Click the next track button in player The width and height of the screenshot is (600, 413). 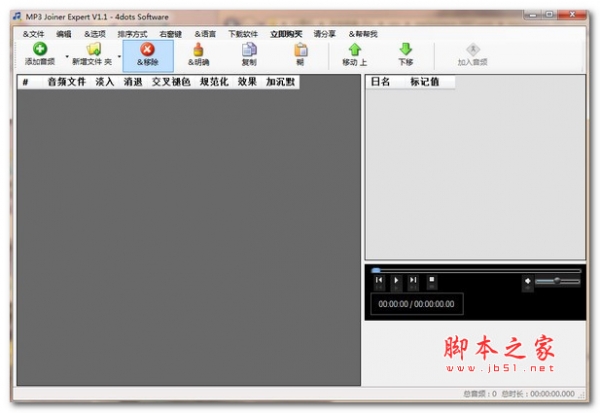(x=413, y=282)
